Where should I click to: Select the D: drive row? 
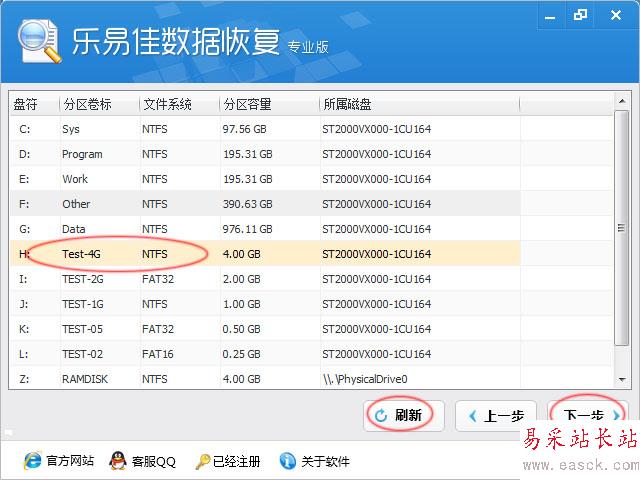click(265, 154)
